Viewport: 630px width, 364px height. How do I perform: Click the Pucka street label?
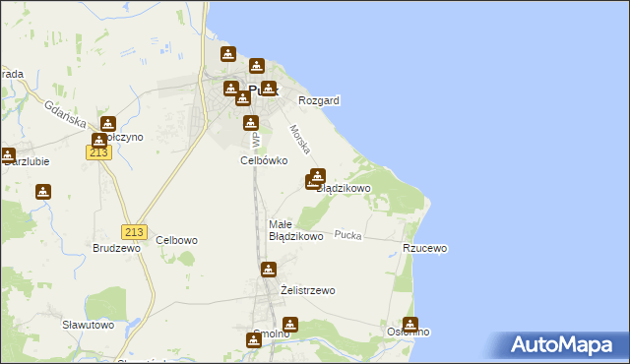point(347,235)
